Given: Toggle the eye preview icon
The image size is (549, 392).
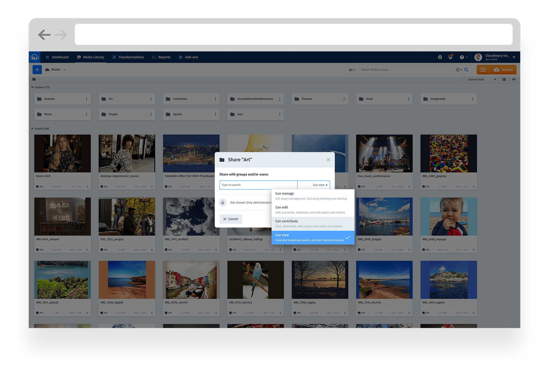Looking at the screenshot, I should (x=514, y=80).
